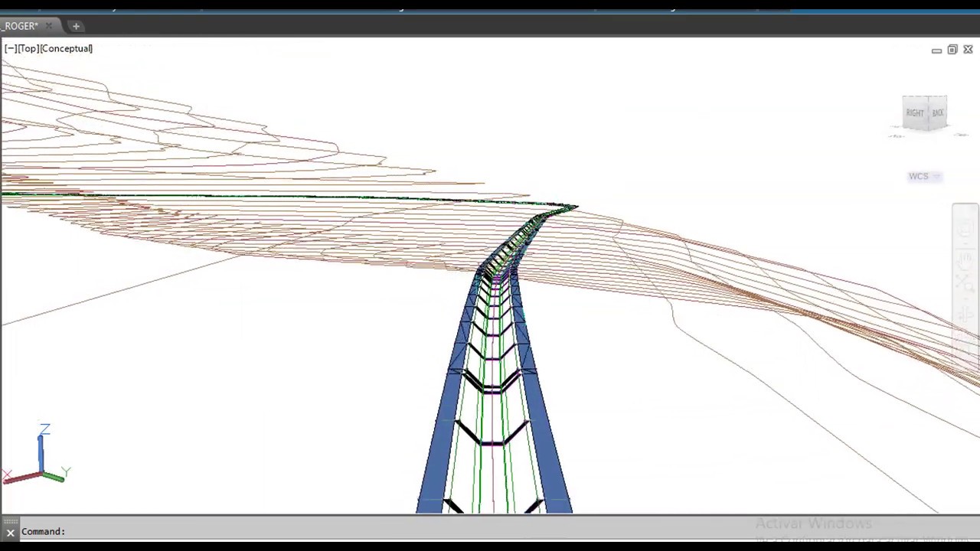Close the drawing viewport window

click(x=968, y=50)
